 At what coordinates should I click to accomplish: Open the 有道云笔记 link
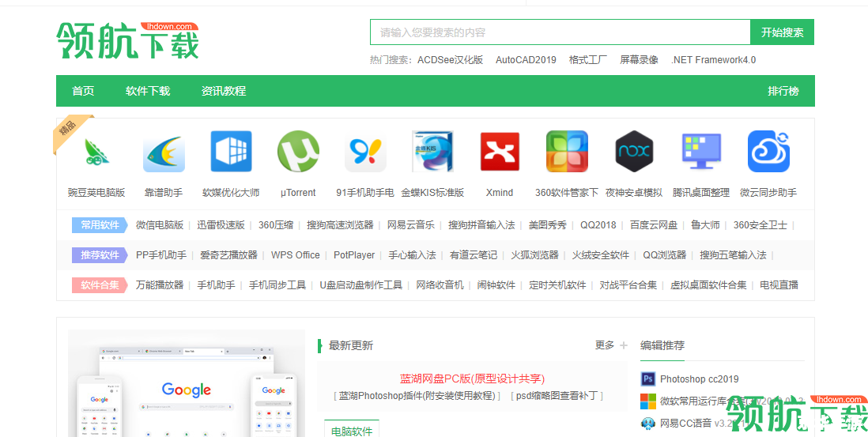[474, 255]
